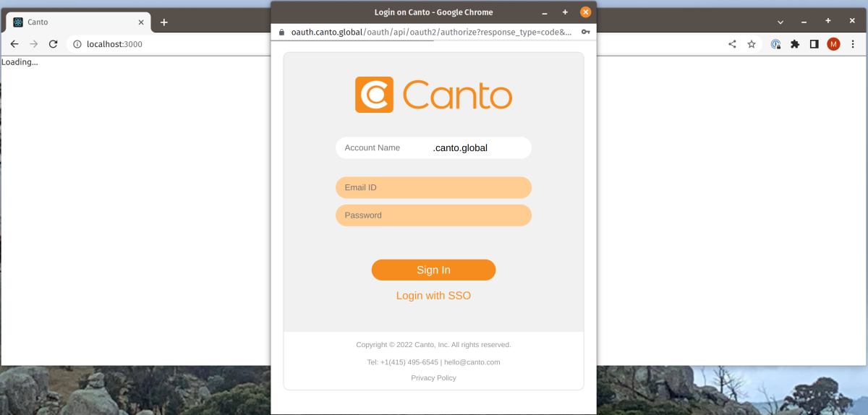The height and width of the screenshot is (415, 868).
Task: Maximize the Login on Canto popup window
Action: (565, 12)
